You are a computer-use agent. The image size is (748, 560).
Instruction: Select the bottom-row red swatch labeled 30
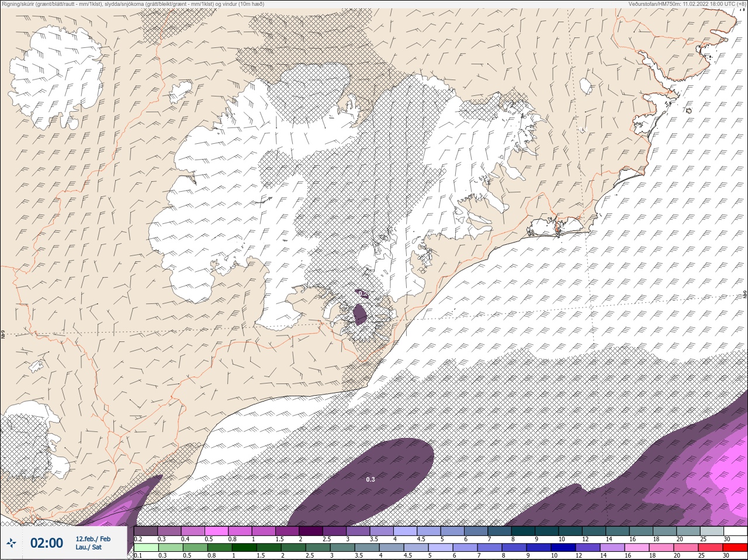(x=735, y=548)
